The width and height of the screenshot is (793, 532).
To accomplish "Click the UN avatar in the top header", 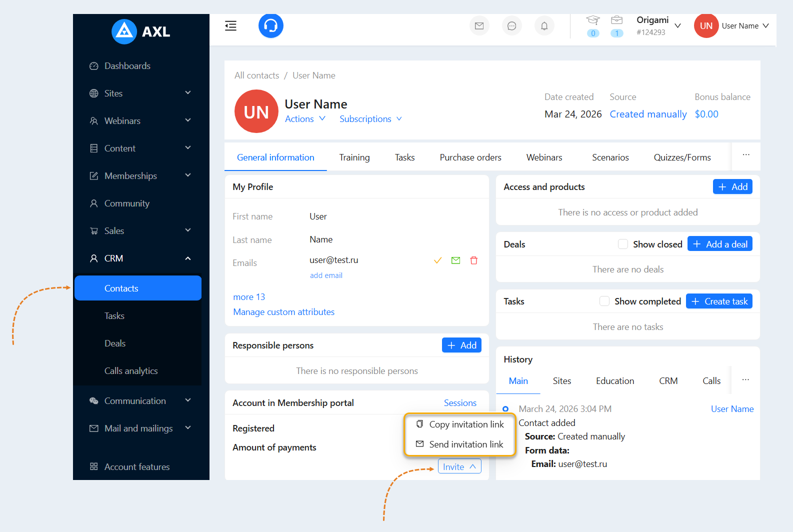I will [x=706, y=26].
